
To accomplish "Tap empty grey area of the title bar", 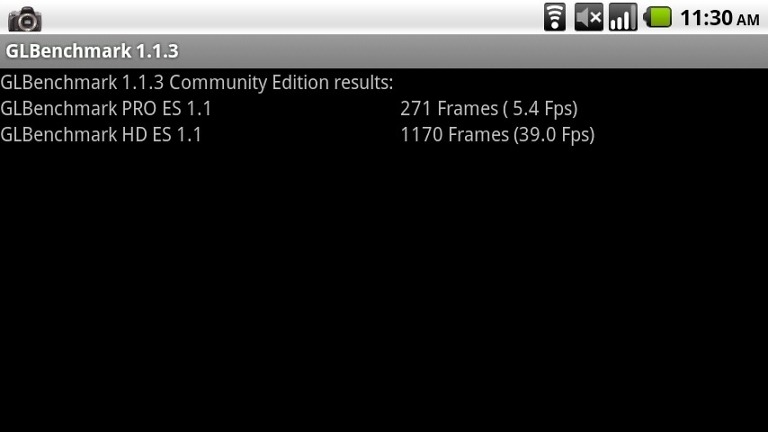I will [x=470, y=51].
